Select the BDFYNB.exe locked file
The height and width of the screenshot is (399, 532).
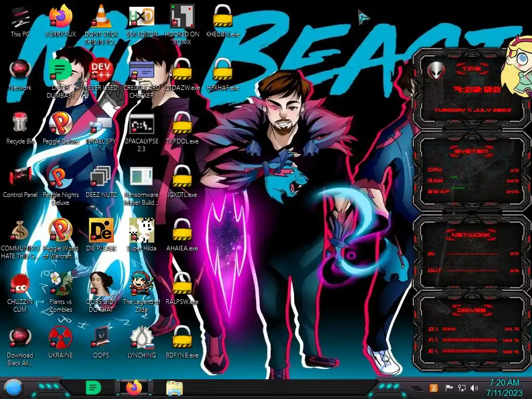point(182,343)
